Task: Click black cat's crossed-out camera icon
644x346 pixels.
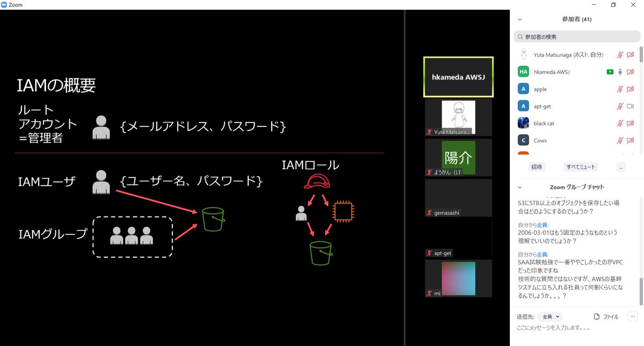Action: (631, 123)
